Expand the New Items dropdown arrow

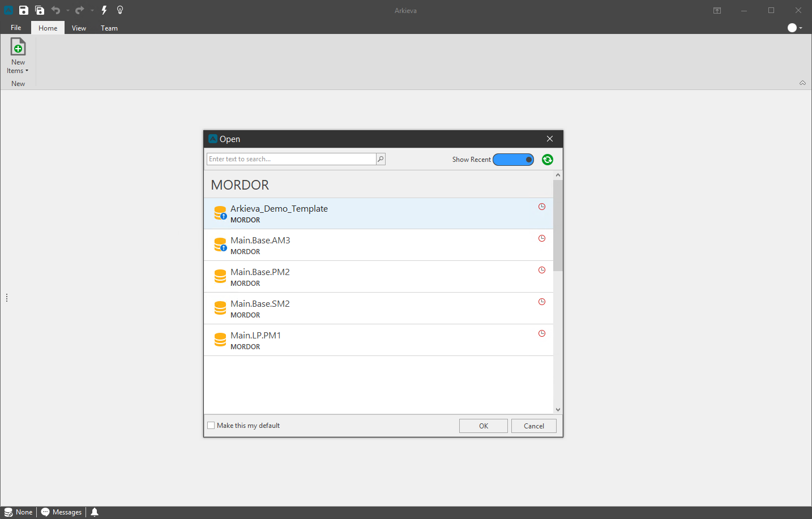[27, 71]
